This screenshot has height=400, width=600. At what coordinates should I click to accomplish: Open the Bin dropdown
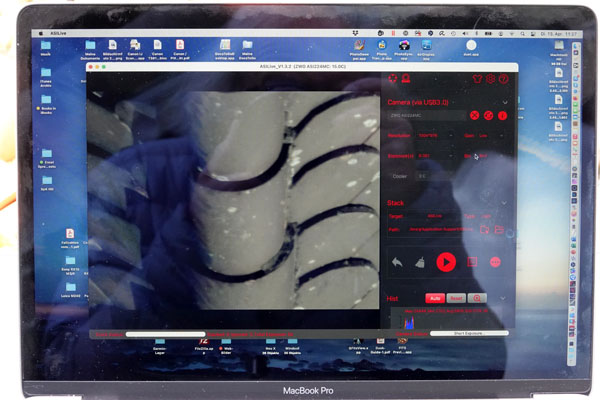point(491,156)
